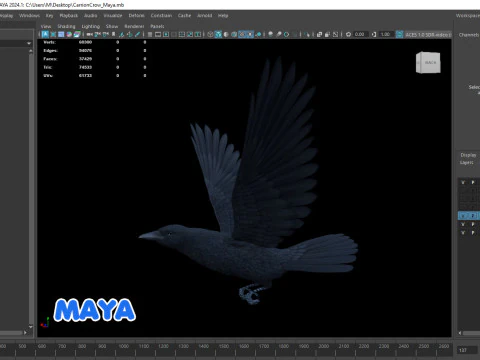Open the Help menu
Screen dimensions: 480x360
coord(223,16)
